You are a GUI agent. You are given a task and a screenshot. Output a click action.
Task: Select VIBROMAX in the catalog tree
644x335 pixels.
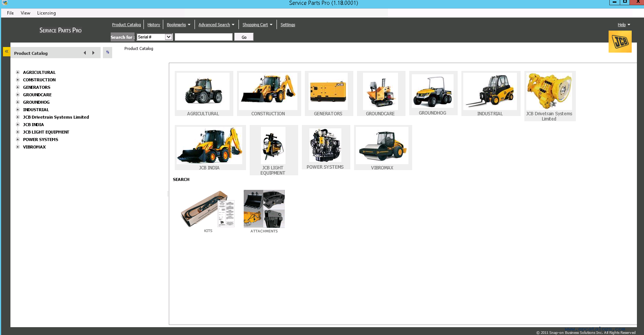click(x=34, y=147)
